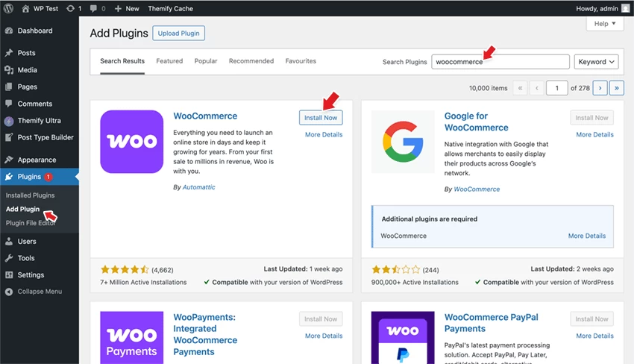Open WooCommerce PayPal Payments title
The image size is (634, 364).
click(492, 323)
